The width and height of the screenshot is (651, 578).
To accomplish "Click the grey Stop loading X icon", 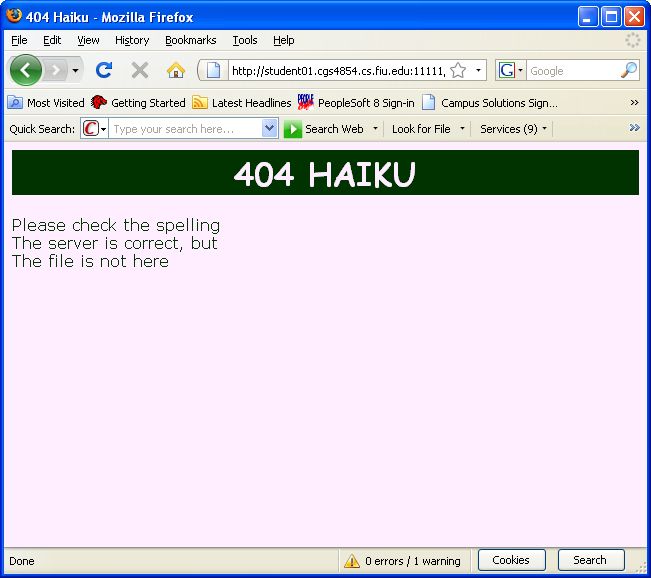I will pyautogui.click(x=140, y=70).
